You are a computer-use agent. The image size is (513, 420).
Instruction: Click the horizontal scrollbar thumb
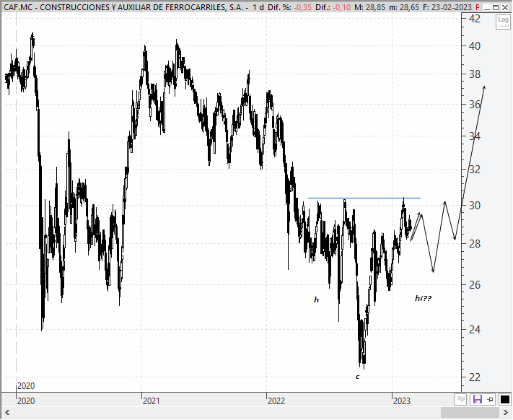[x=470, y=413]
